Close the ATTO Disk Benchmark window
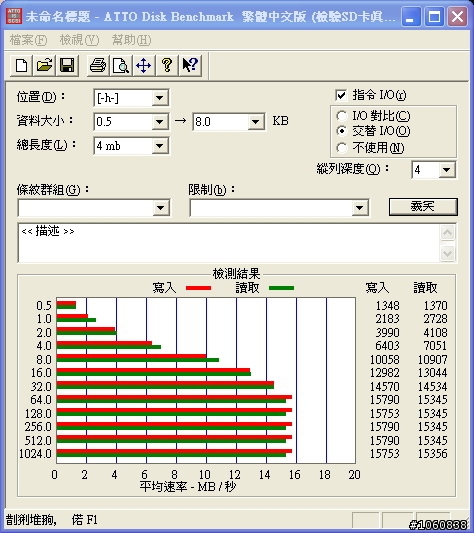Image resolution: width=474 pixels, height=533 pixels. point(457,16)
